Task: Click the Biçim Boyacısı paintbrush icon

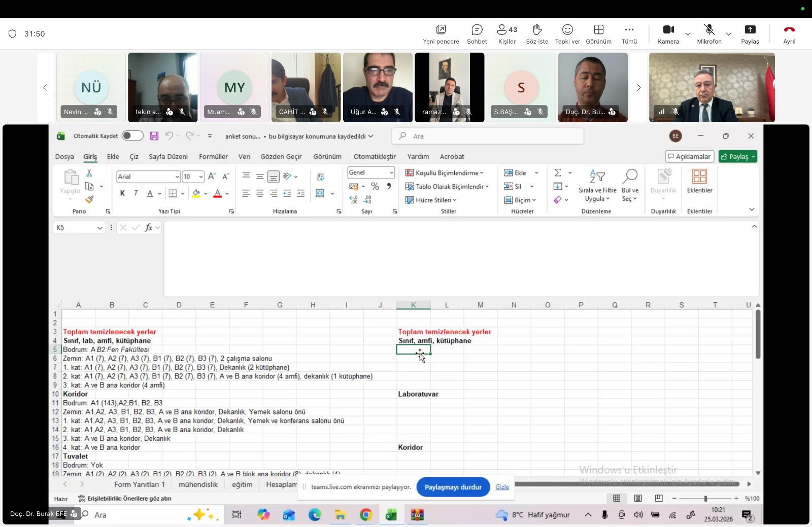Action: coord(89,199)
